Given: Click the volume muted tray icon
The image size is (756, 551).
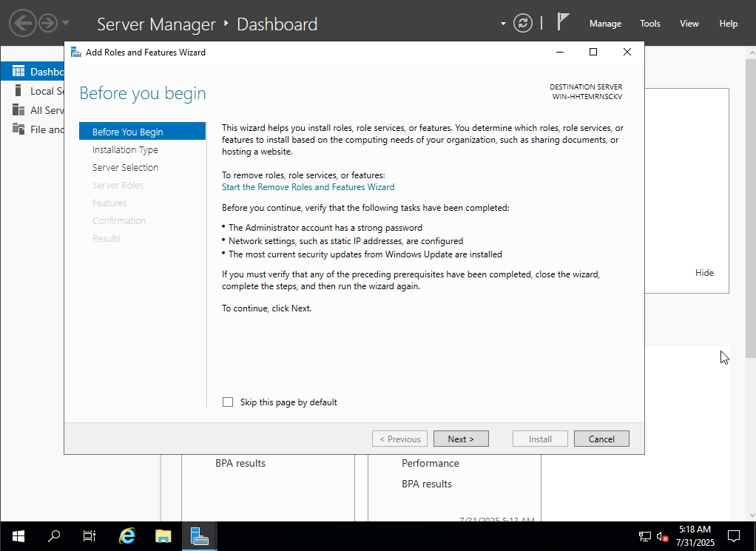Looking at the screenshot, I should 663,536.
